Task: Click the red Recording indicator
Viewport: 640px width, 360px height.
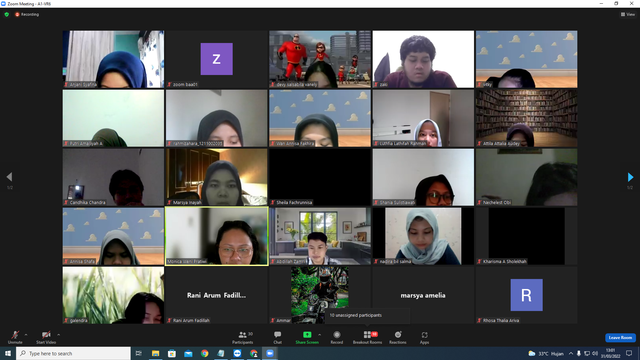Action: [27, 14]
